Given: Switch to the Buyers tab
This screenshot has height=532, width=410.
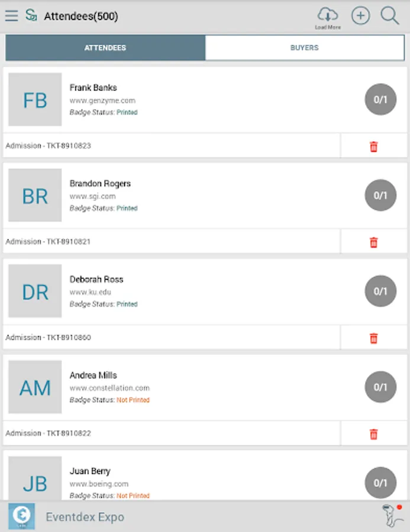Looking at the screenshot, I should coord(304,48).
